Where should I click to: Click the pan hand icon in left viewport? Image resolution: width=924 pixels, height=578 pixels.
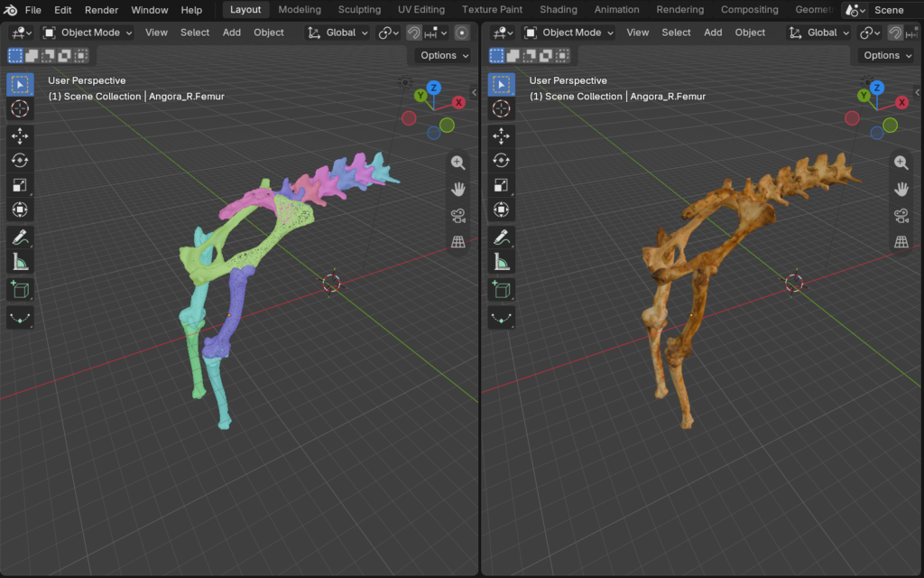(457, 189)
